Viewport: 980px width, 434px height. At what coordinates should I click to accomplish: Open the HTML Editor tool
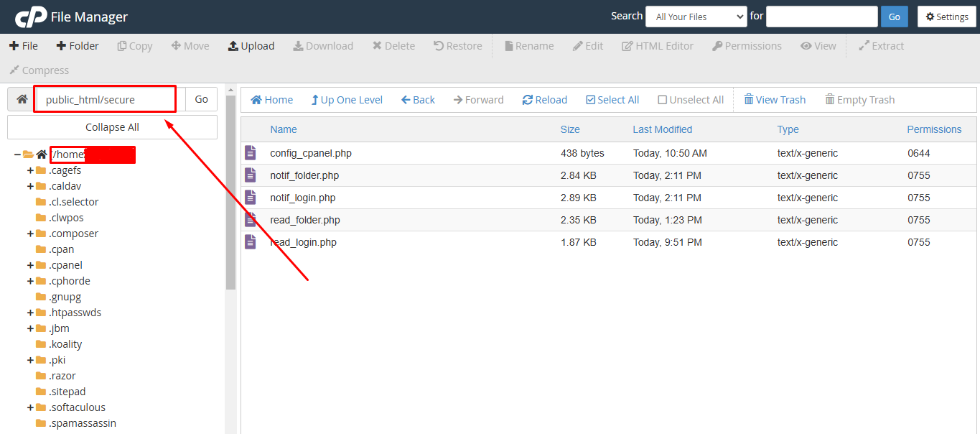coord(658,46)
